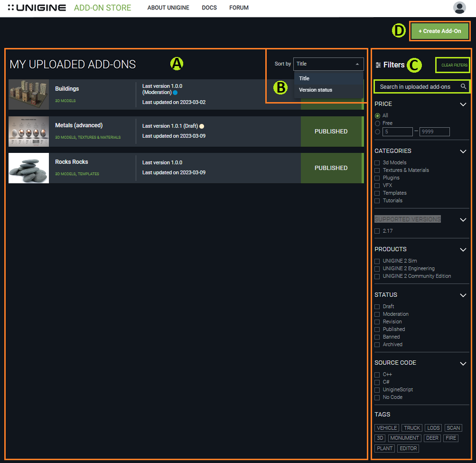476x463 pixels.
Task: Check supported version 2.17
Action: (377, 231)
